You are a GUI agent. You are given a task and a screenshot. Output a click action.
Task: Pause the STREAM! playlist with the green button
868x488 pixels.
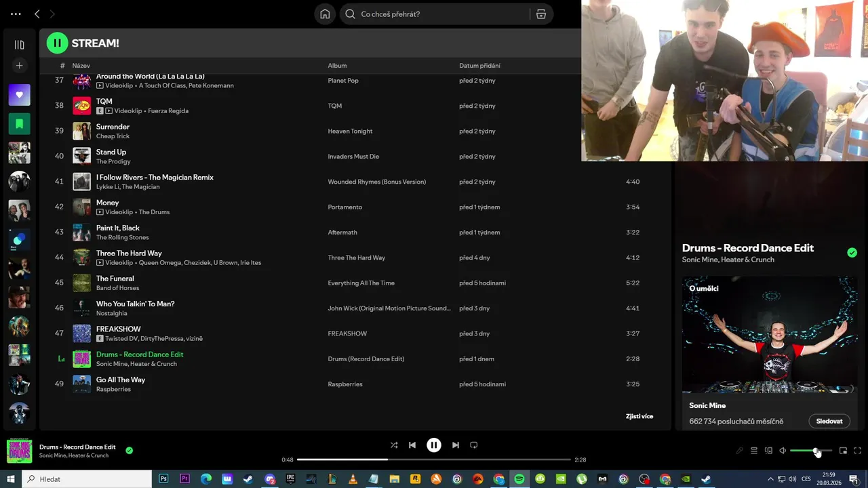(57, 43)
